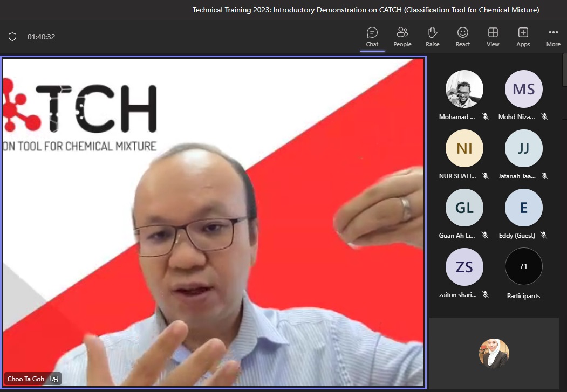Image resolution: width=567 pixels, height=392 pixels.
Task: Change the meeting View layout
Action: [x=493, y=37]
